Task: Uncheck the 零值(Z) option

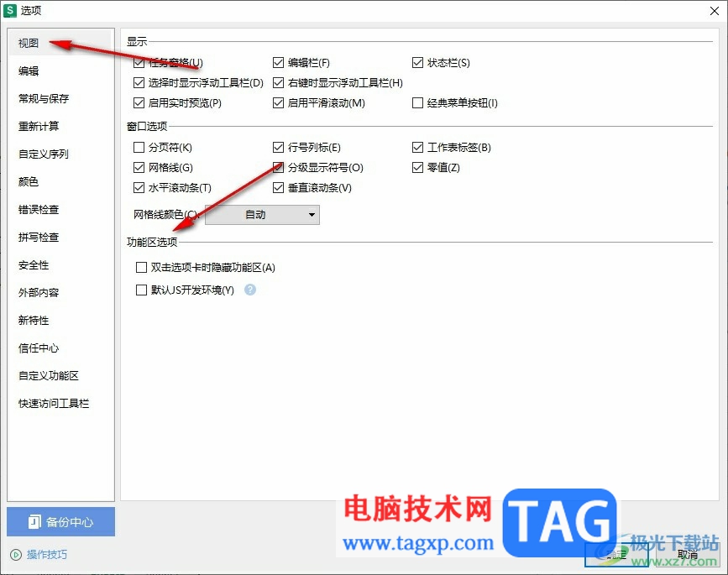Action: pos(417,167)
